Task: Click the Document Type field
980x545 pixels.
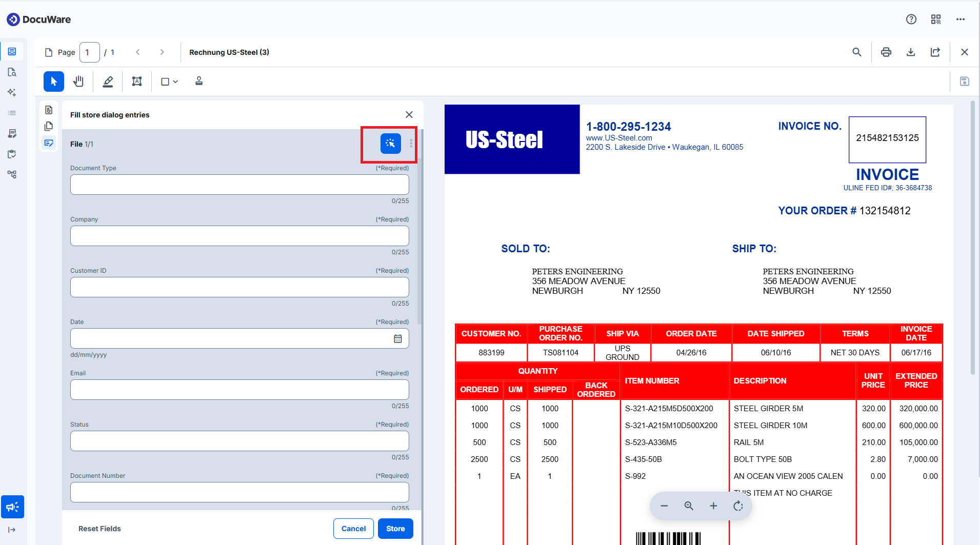Action: (239, 185)
